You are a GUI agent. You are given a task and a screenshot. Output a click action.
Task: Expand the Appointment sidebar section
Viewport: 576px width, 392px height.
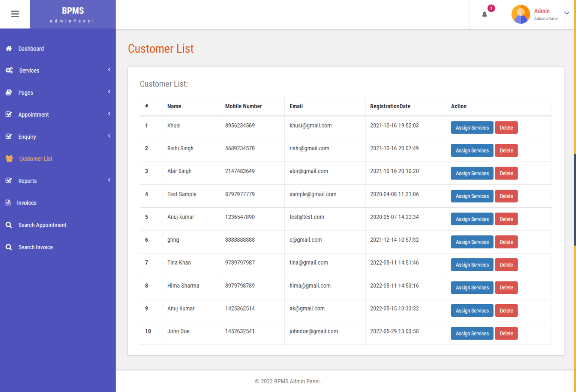pos(33,115)
